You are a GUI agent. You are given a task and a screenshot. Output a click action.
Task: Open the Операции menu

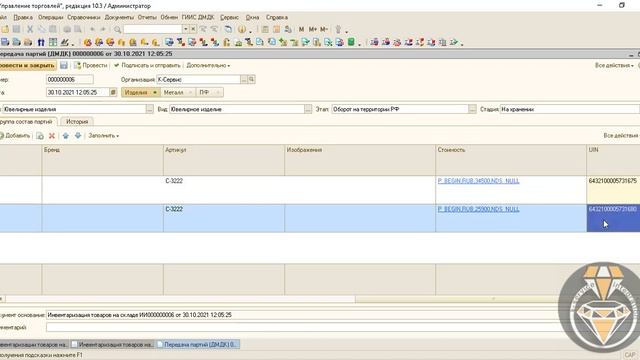tap(51, 18)
